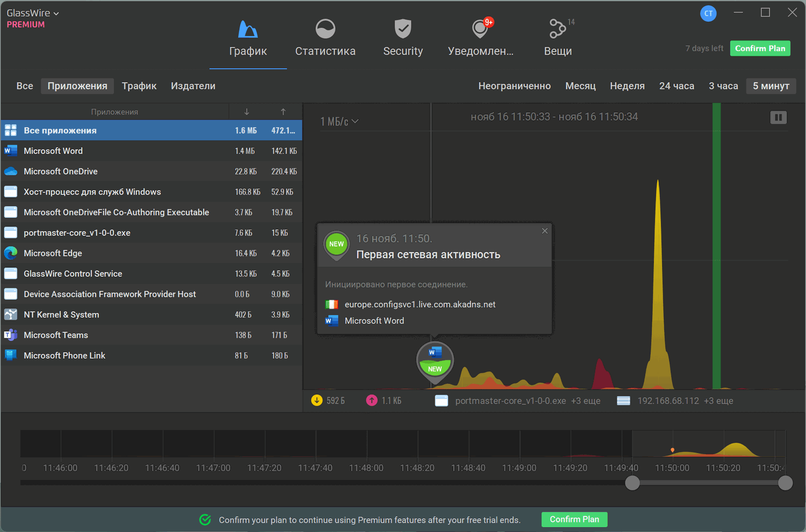Screen dimensions: 806x532
Task: Select the Device Association Framework Provider Host row
Action: tap(152, 294)
